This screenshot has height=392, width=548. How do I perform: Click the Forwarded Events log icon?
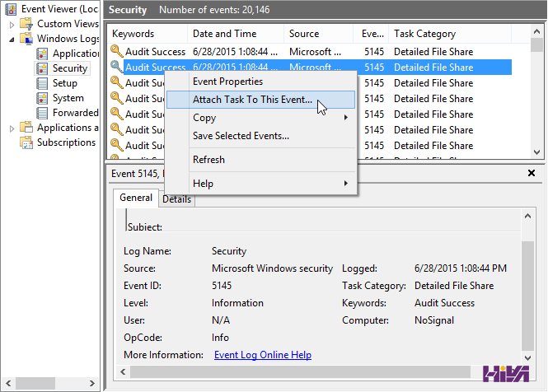tap(42, 113)
